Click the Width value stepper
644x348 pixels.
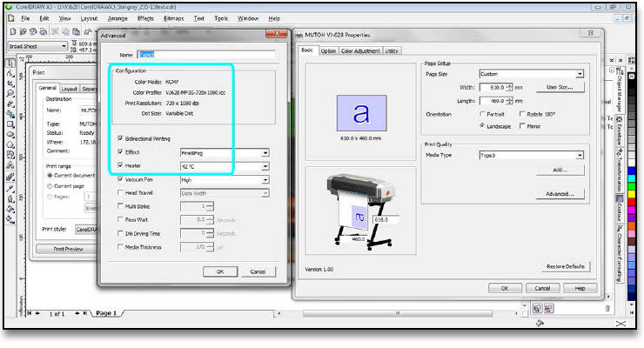tap(509, 87)
